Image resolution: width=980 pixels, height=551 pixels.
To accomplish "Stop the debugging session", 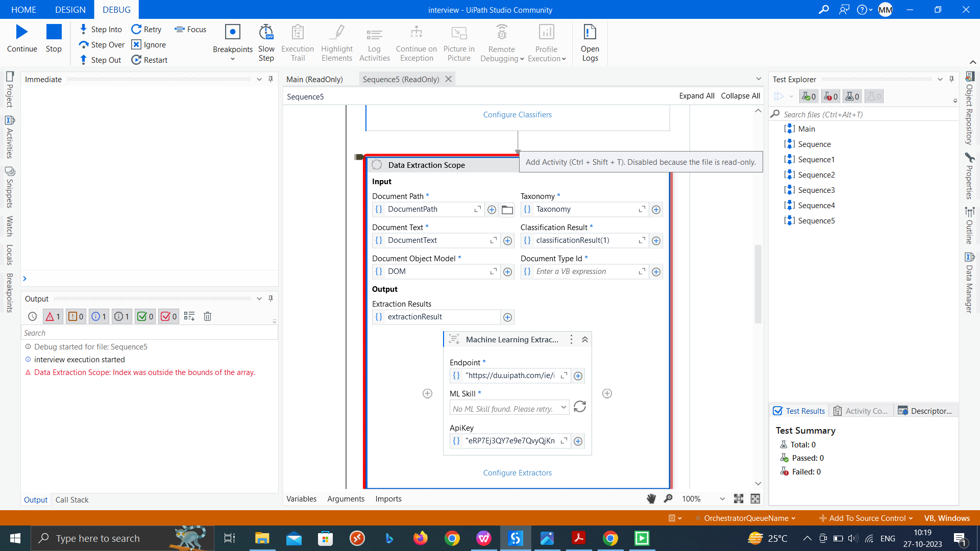I will point(54,38).
